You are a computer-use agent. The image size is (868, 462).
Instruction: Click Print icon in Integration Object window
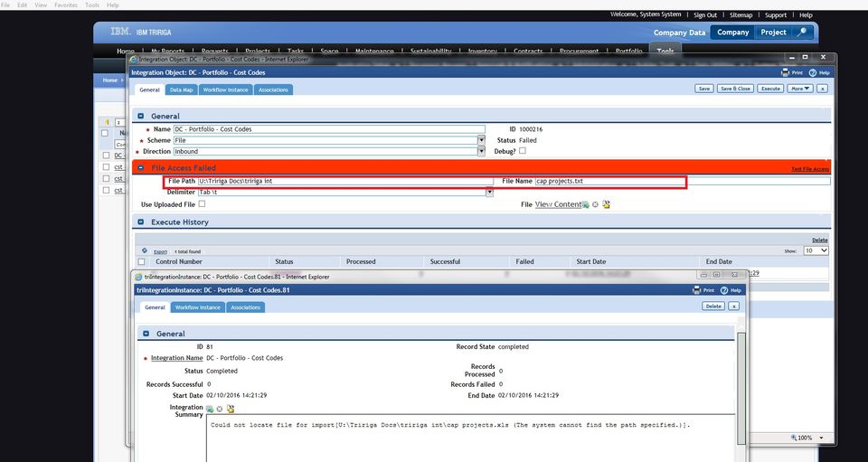click(x=785, y=72)
